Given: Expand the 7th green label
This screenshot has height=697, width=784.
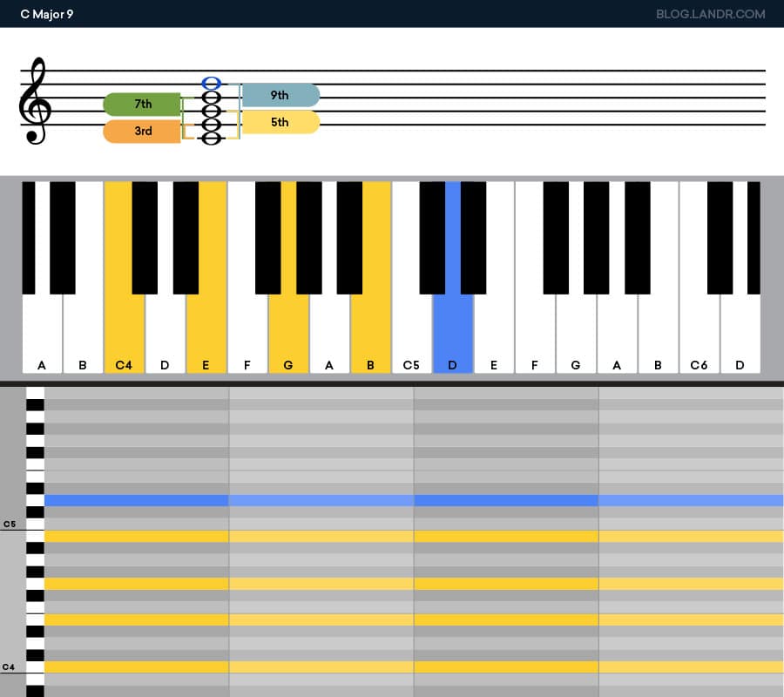Looking at the screenshot, I should [x=141, y=103].
